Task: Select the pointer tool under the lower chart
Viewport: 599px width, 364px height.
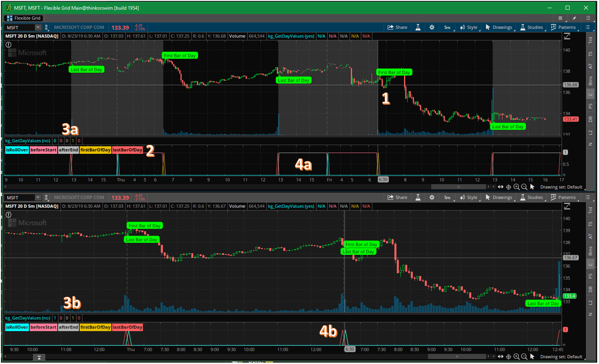Action: point(532,357)
